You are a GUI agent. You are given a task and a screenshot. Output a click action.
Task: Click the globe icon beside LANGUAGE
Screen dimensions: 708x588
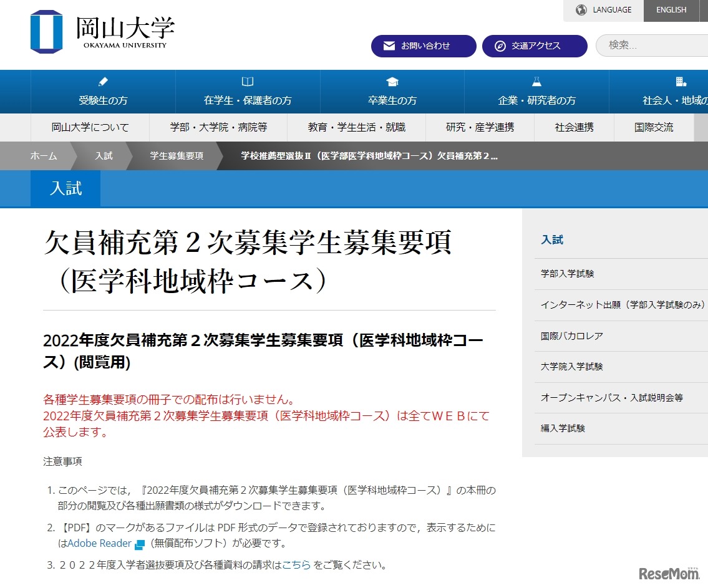click(581, 10)
